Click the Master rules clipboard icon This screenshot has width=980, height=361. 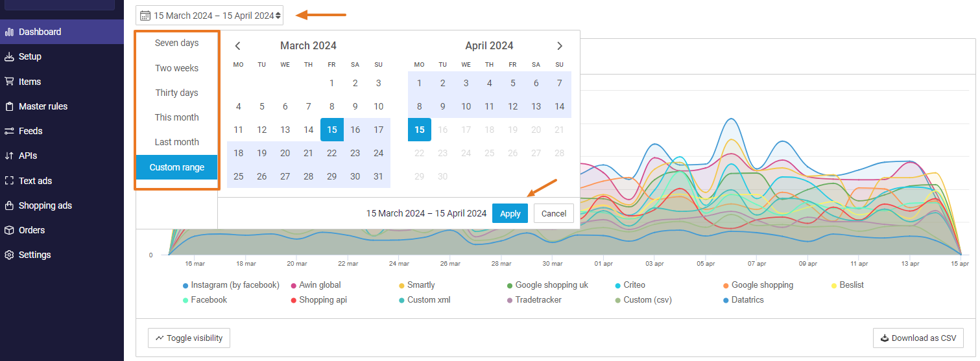click(x=9, y=106)
